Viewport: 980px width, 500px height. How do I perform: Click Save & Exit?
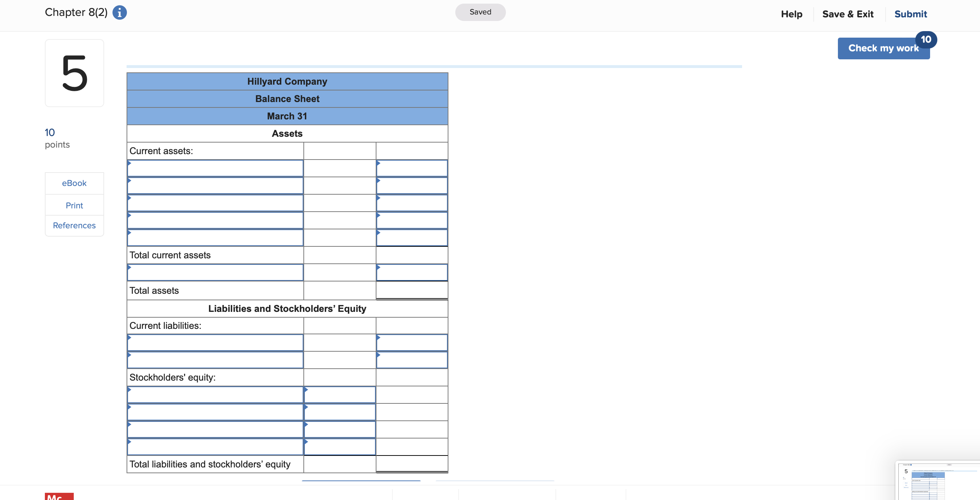(848, 14)
